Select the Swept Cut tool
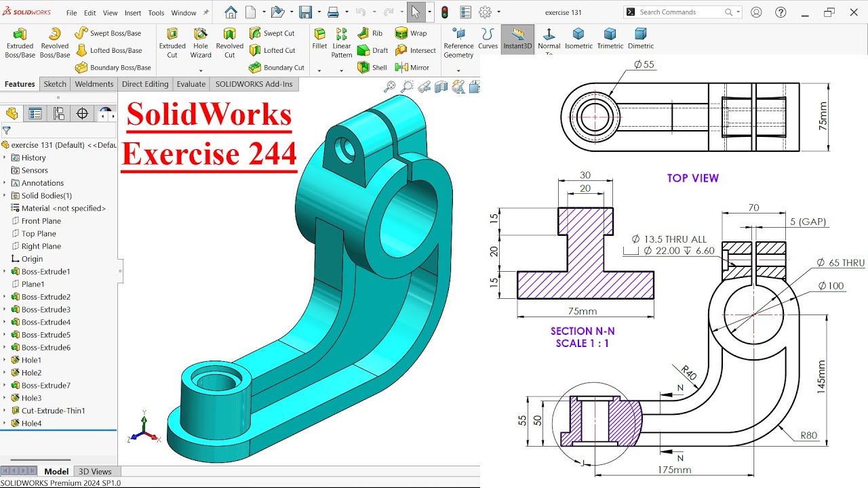The width and height of the screenshot is (868, 488). click(271, 33)
